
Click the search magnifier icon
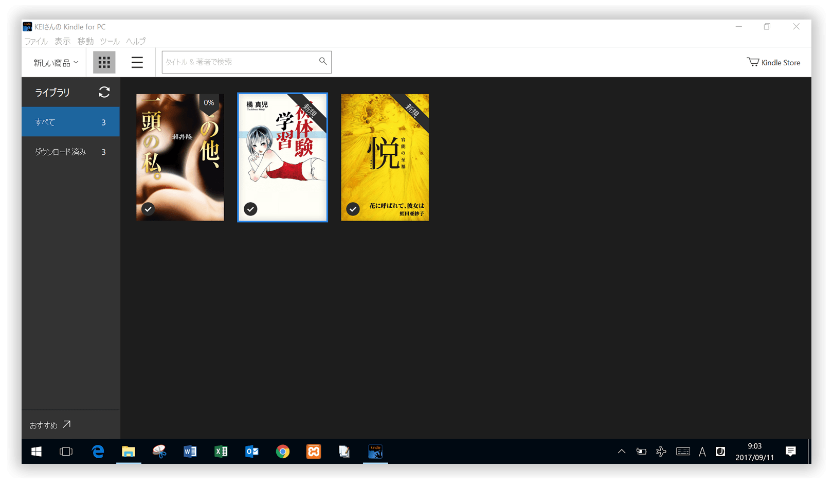(x=322, y=61)
